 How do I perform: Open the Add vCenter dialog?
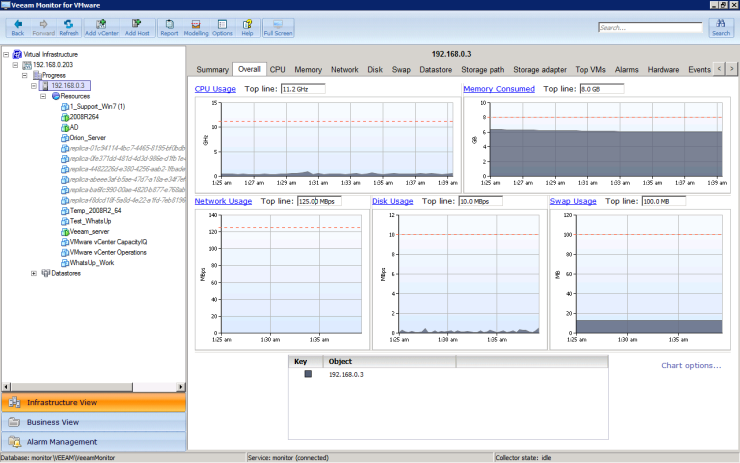(x=101, y=28)
